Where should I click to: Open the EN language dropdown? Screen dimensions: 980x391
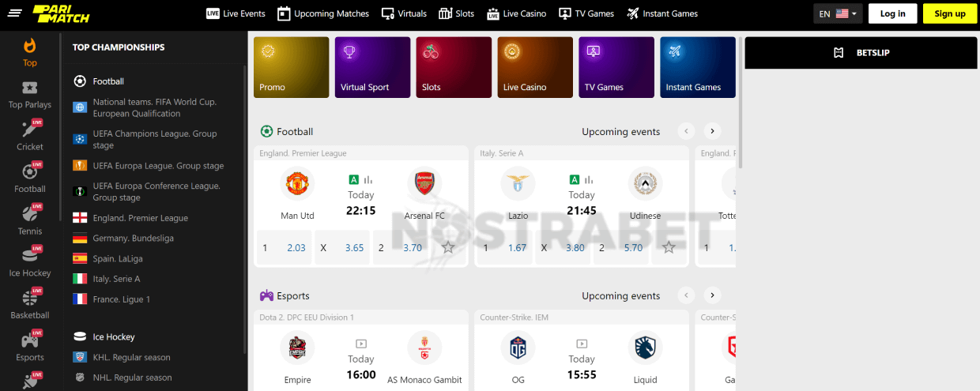838,13
